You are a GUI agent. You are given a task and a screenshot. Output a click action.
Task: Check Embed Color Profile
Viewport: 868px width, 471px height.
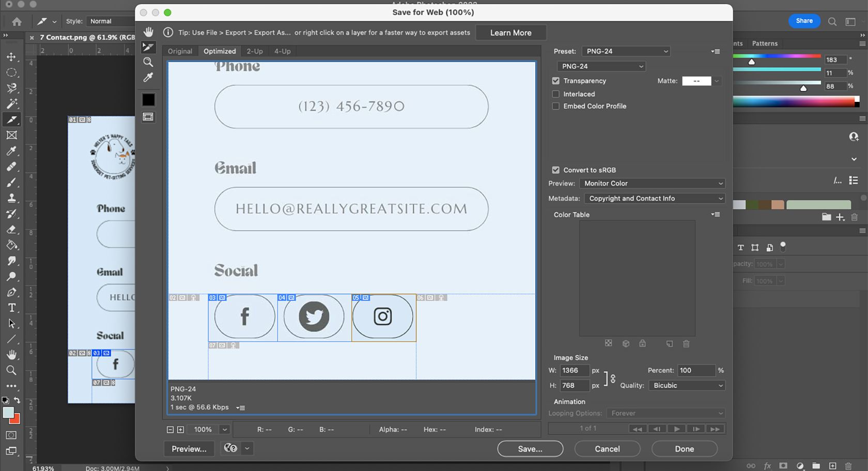555,106
